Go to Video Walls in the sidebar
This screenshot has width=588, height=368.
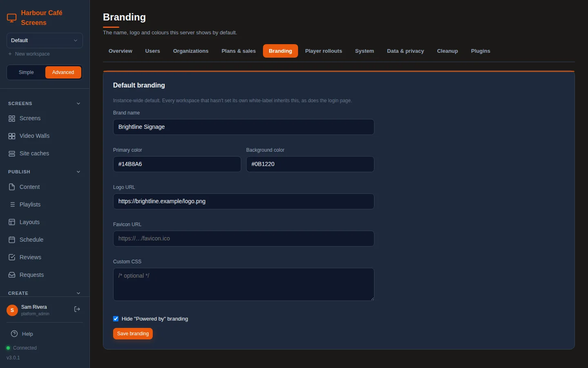point(45,136)
